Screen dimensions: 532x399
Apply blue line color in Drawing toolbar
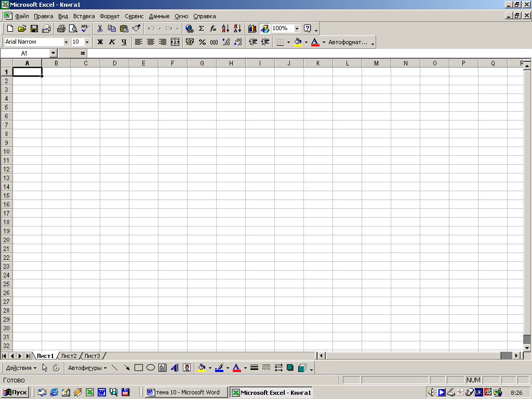pos(219,368)
